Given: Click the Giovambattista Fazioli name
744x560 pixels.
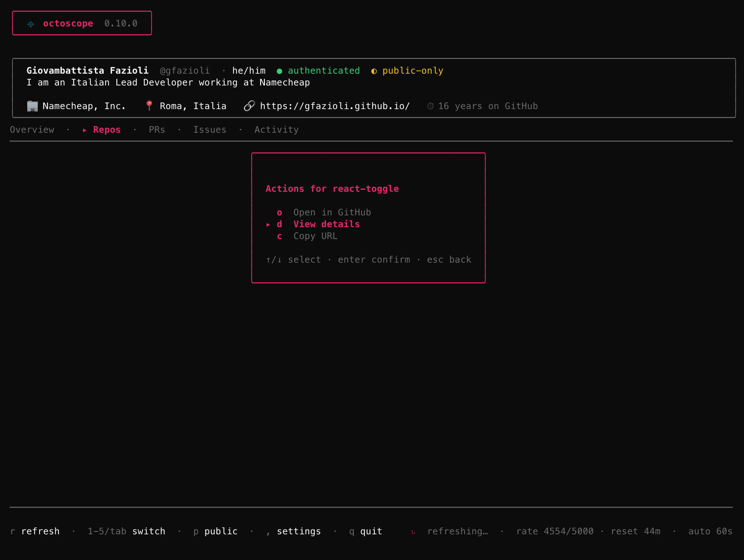Looking at the screenshot, I should 88,71.
